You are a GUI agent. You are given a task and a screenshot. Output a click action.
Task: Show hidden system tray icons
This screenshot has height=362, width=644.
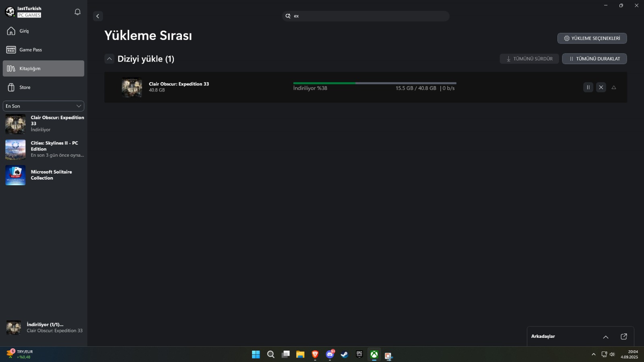pos(593,354)
